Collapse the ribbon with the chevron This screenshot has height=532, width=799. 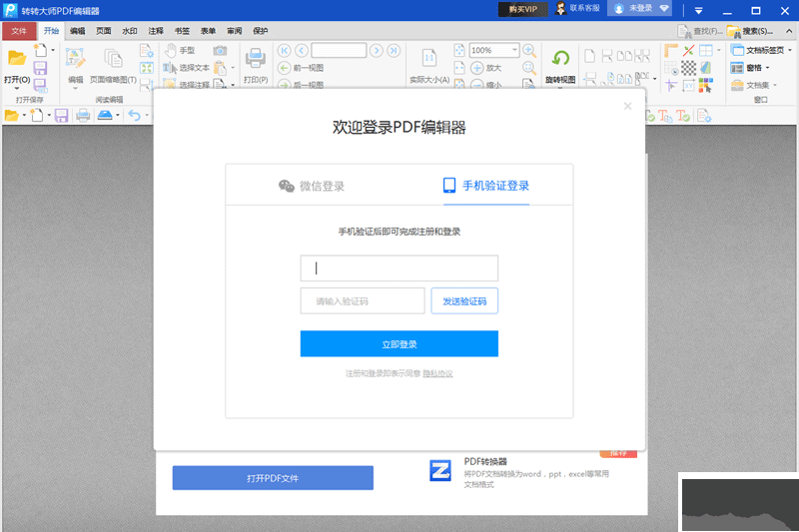(x=789, y=32)
